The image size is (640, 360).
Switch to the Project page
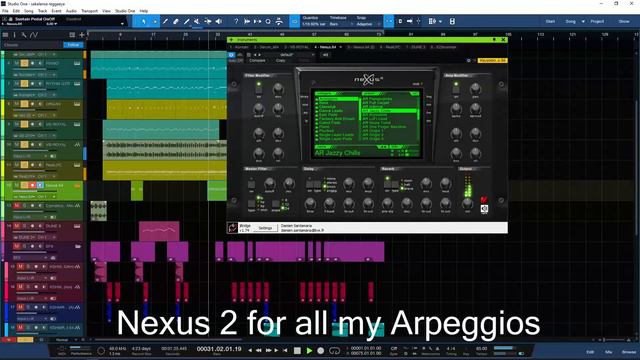(x=597, y=21)
